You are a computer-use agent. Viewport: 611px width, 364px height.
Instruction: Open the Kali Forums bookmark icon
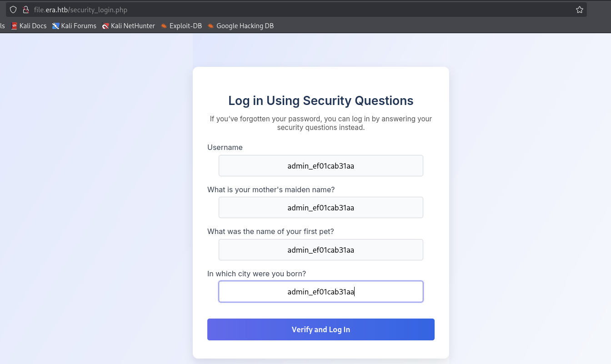55,26
